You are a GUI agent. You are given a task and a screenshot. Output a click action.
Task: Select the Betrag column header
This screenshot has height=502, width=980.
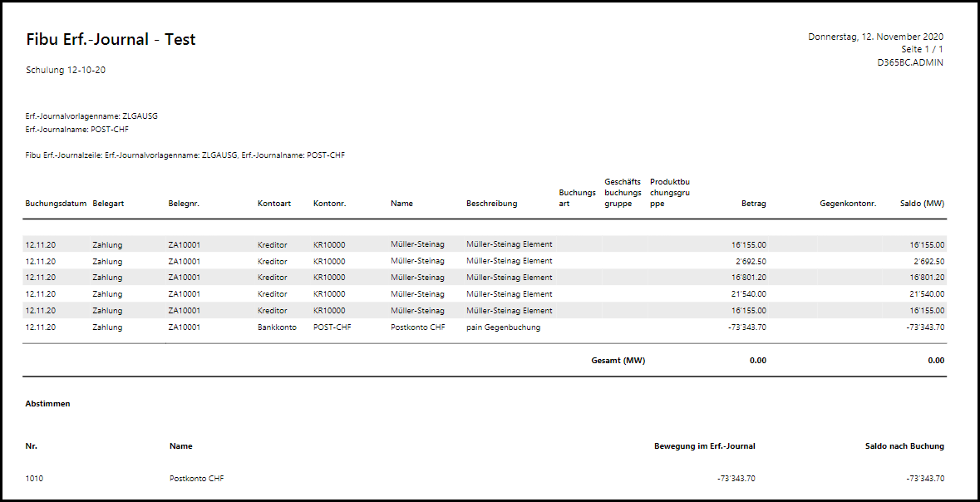tap(753, 204)
